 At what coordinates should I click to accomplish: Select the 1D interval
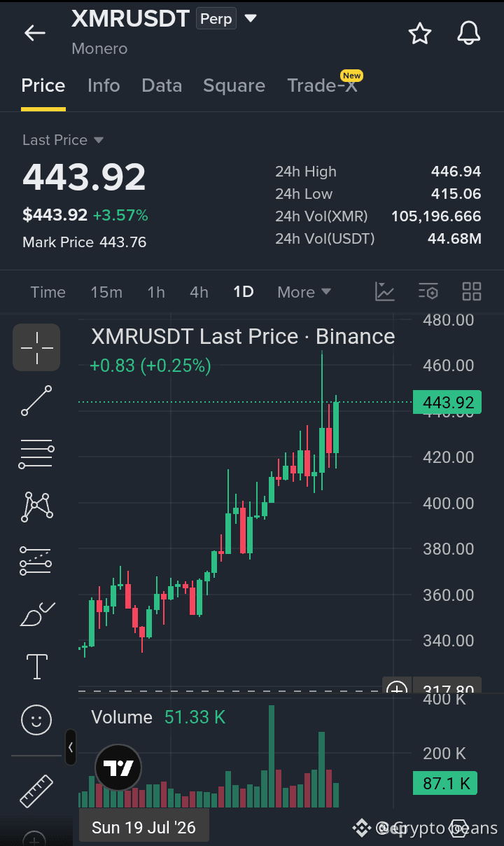point(244,292)
